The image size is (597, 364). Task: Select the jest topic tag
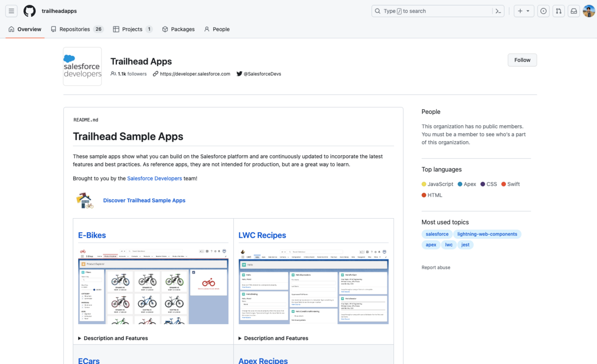[x=466, y=245]
